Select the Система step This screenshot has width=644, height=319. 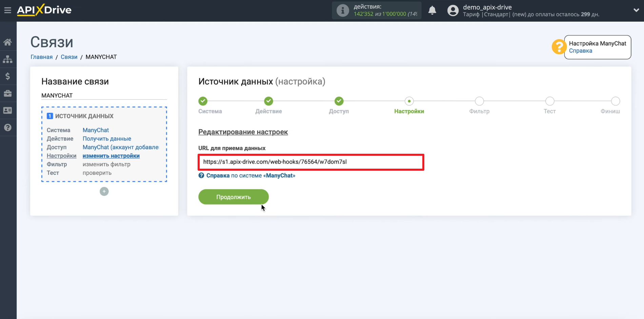click(x=203, y=101)
